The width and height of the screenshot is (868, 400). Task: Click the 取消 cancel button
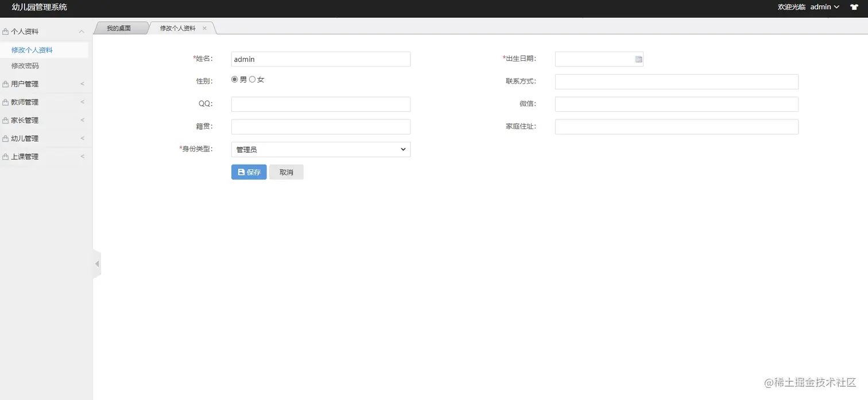(x=286, y=172)
